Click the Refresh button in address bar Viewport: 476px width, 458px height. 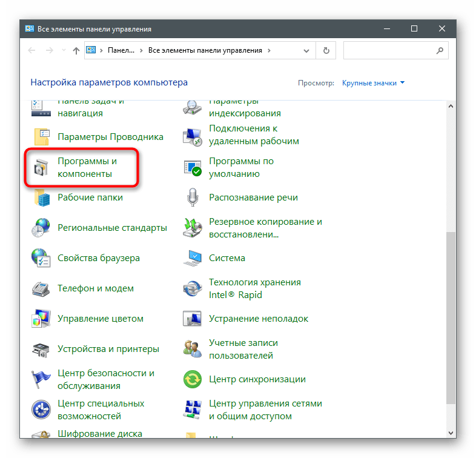(x=327, y=51)
